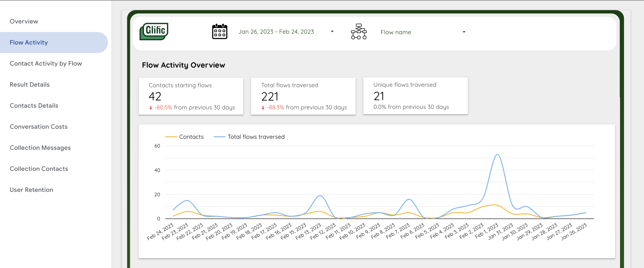
Task: Open the Collection Contacts page
Action: [x=39, y=169]
